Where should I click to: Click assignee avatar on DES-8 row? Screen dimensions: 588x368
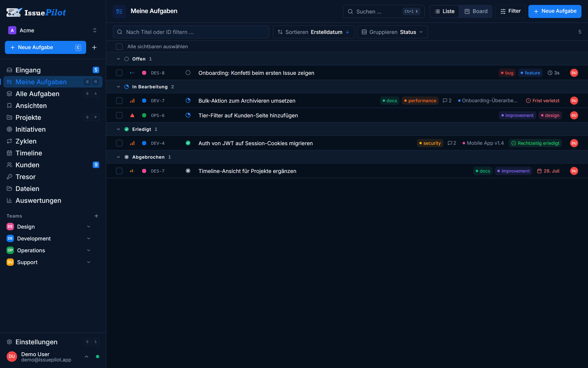[x=574, y=73]
